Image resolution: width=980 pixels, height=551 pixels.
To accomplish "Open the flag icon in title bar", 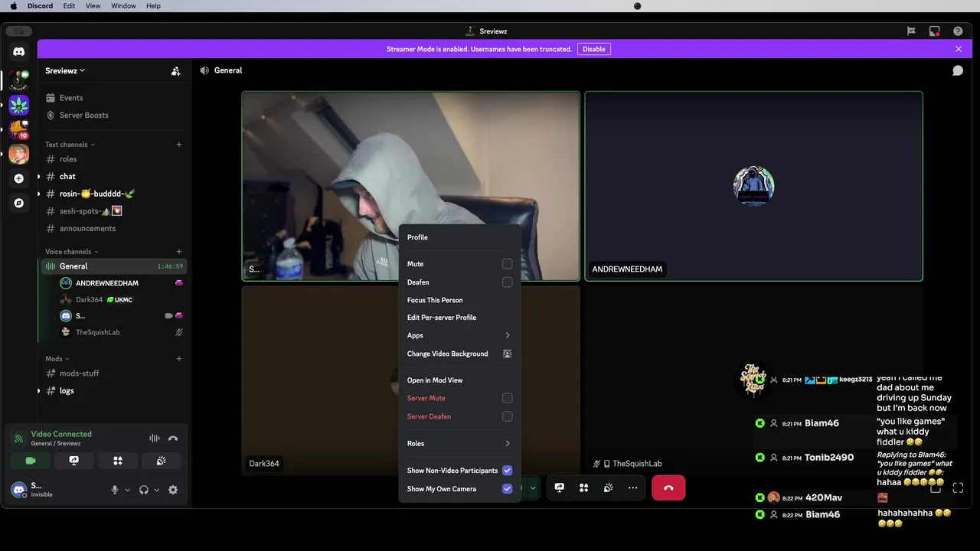I will (x=911, y=31).
